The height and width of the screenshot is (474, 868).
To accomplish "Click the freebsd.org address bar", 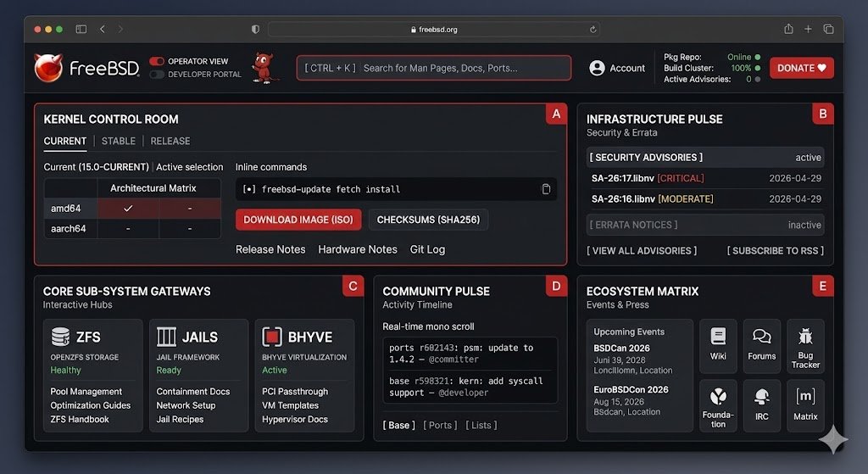I will tap(433, 30).
